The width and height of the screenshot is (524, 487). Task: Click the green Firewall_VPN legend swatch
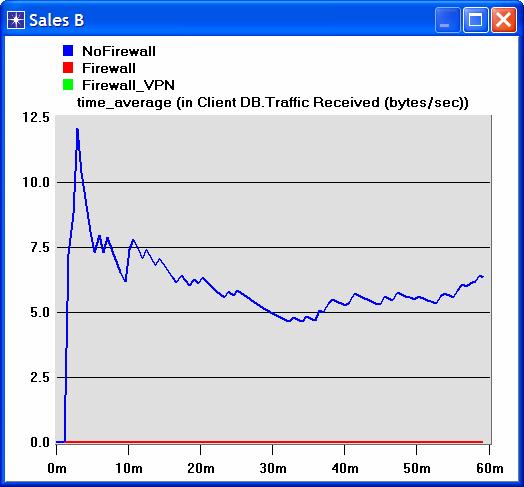coord(68,85)
